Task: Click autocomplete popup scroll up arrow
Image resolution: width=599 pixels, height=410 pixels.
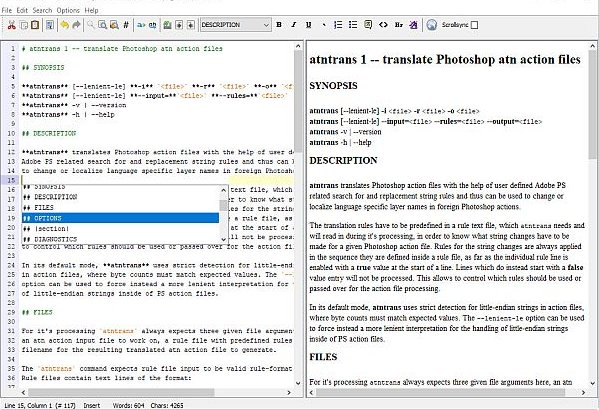Action: pyautogui.click(x=224, y=190)
